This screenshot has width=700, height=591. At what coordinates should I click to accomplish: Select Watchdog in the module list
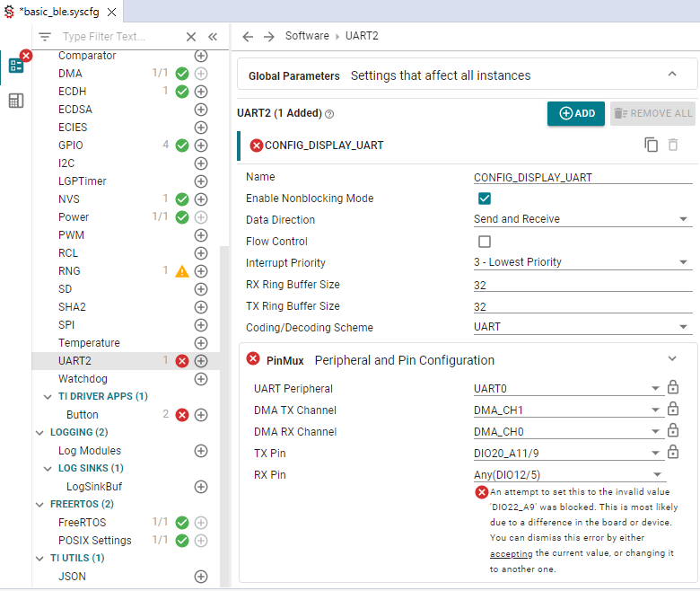click(x=83, y=379)
